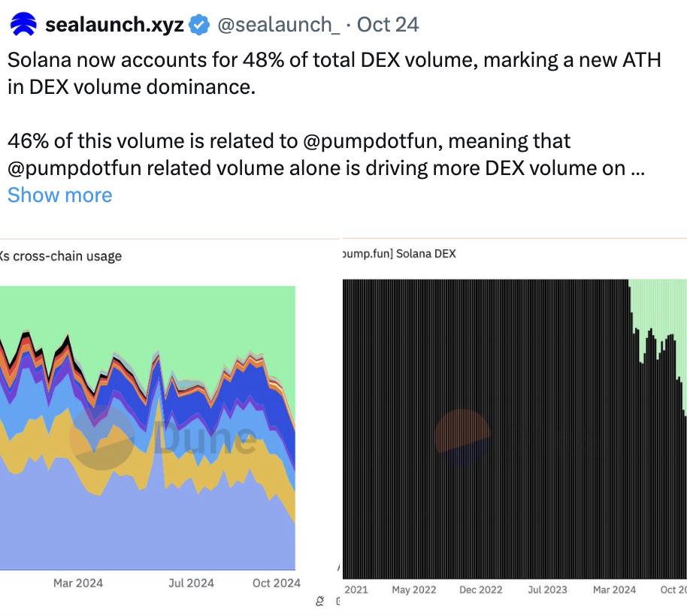This screenshot has height=616, width=687.
Task: Open the sealaunch.xyz account name
Action: pyautogui.click(x=114, y=25)
